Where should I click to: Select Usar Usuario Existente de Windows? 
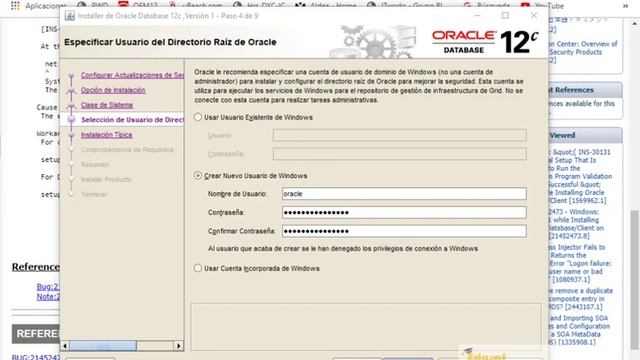(x=198, y=118)
